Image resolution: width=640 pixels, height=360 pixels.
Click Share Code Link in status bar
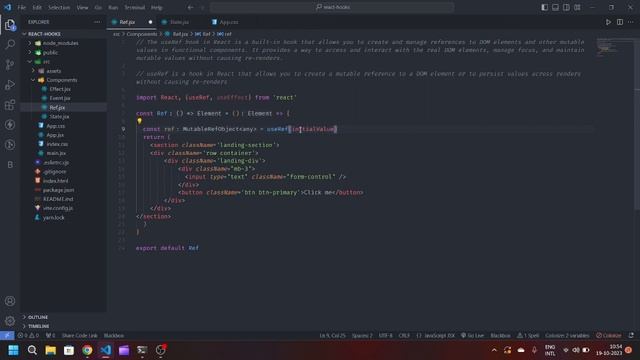80,336
